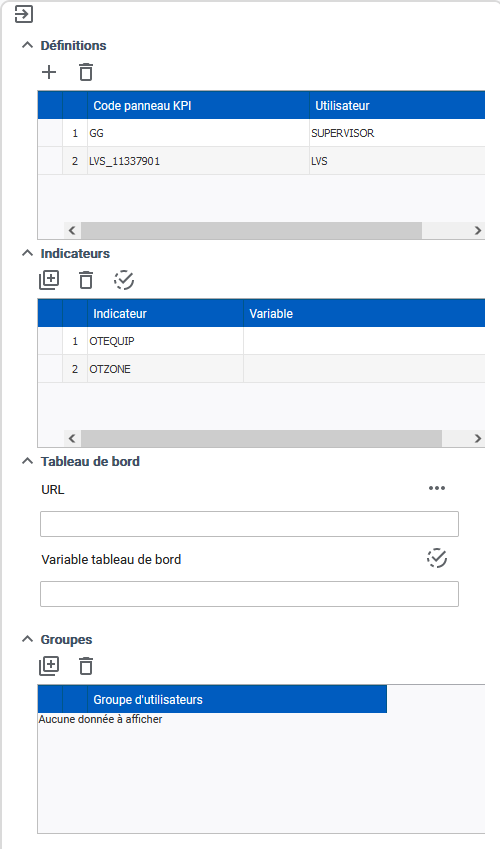Select the GG definition row

(261, 133)
